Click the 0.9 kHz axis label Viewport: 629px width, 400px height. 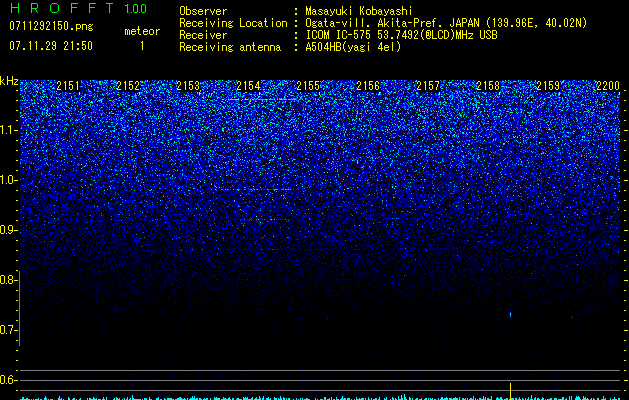(x=8, y=230)
